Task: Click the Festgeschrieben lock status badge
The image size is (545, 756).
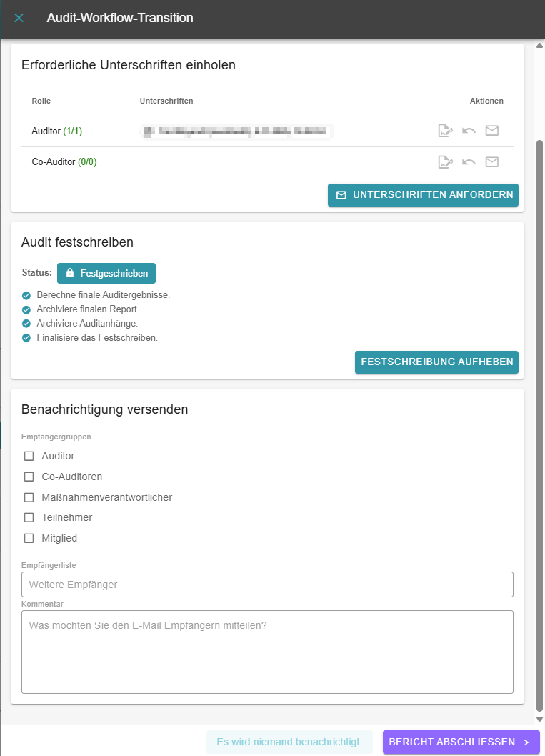Action: pos(106,273)
